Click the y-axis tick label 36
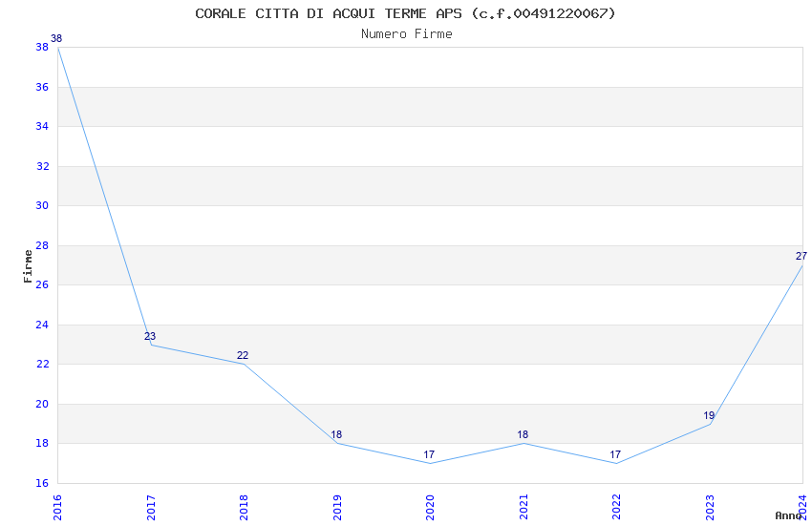This screenshot has height=525, width=812. point(42,87)
